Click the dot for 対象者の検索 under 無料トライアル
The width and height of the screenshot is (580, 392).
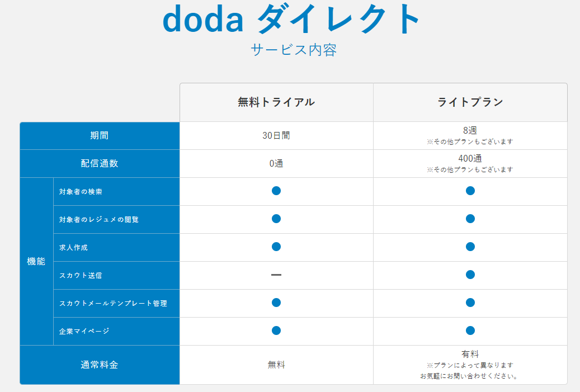click(276, 191)
